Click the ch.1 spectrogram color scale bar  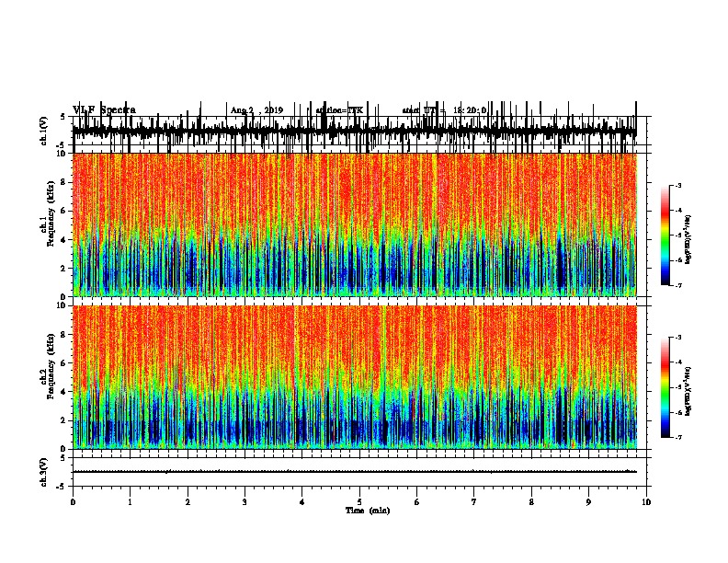pos(665,236)
